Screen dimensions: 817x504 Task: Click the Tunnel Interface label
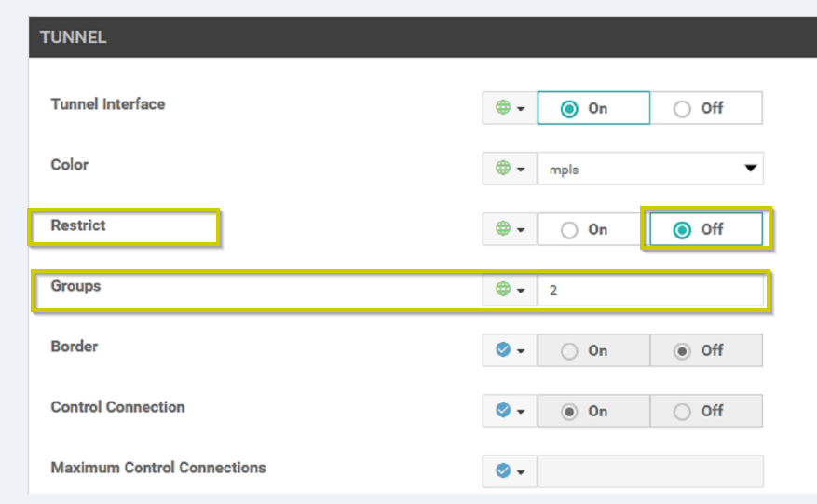tap(108, 104)
